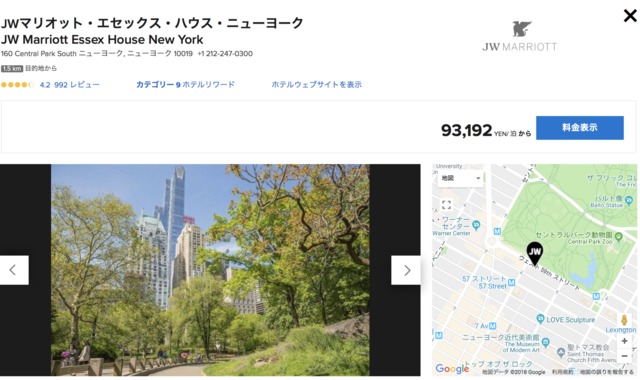Click the 93,192 price text
This screenshot has width=640, height=380.
pos(467,131)
